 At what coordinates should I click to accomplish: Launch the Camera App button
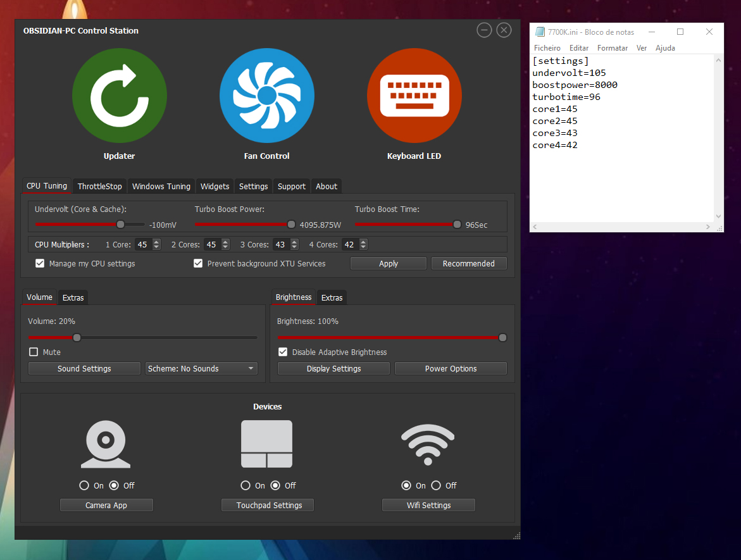tap(106, 505)
